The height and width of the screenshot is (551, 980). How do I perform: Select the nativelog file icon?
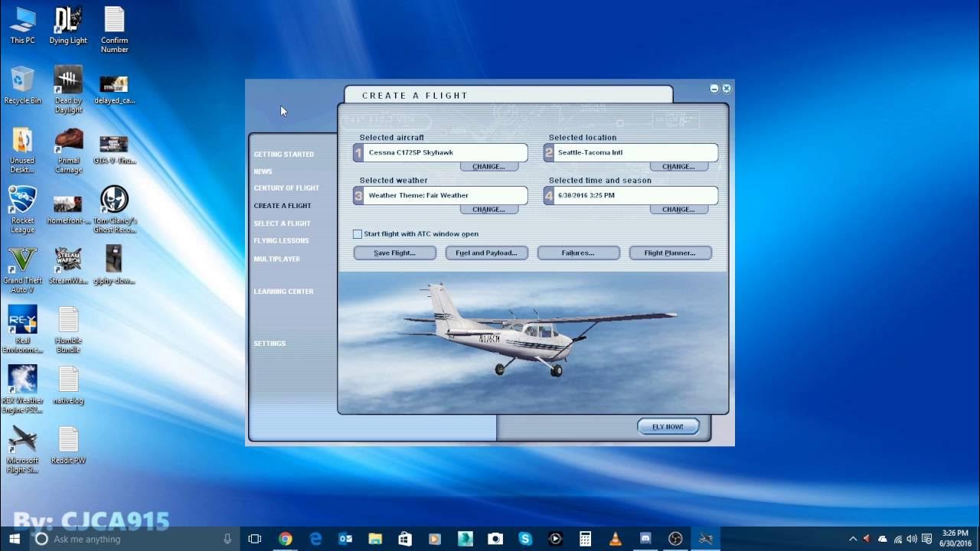tap(68, 385)
